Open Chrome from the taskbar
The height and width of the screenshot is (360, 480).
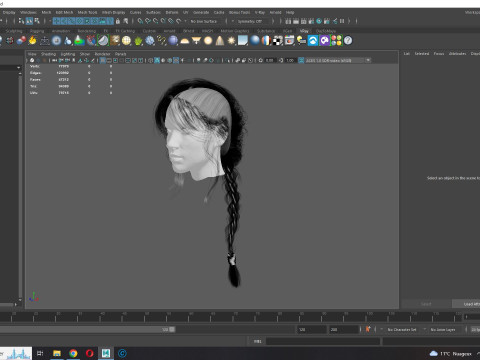pos(73,353)
